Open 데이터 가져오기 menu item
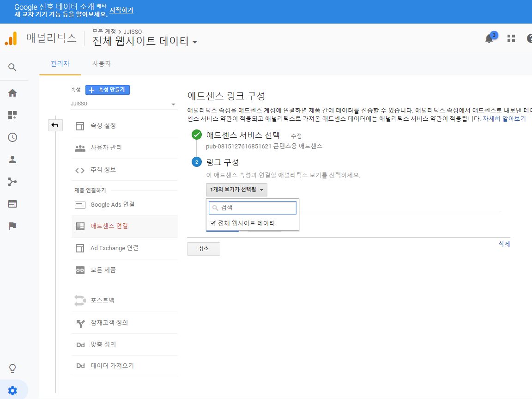Image resolution: width=532 pixels, height=399 pixels. [x=125, y=366]
